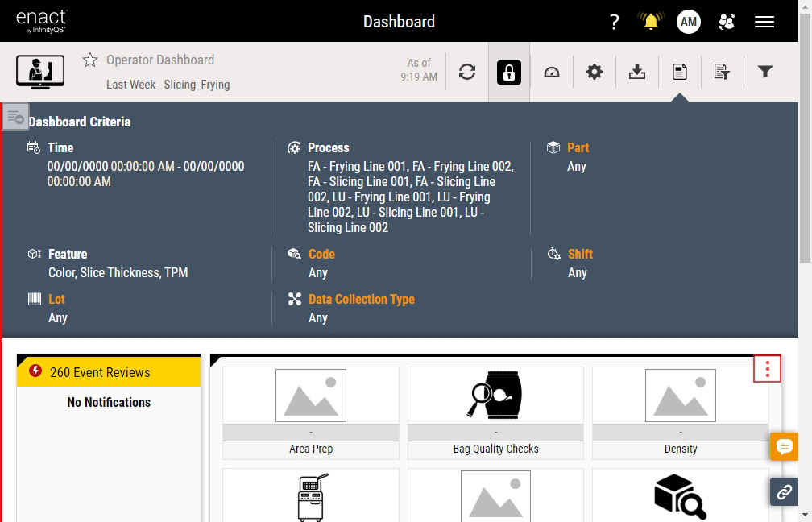This screenshot has width=812, height=522.
Task: Open the three-dot tile options menu
Action: pyautogui.click(x=767, y=369)
